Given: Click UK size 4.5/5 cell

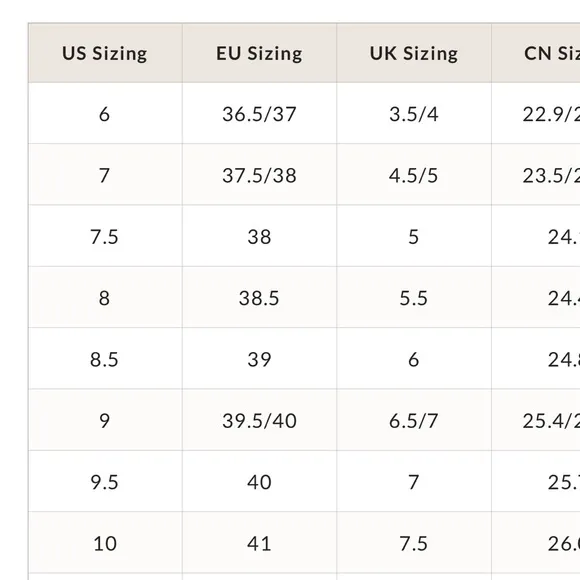Looking at the screenshot, I should pyautogui.click(x=414, y=175).
